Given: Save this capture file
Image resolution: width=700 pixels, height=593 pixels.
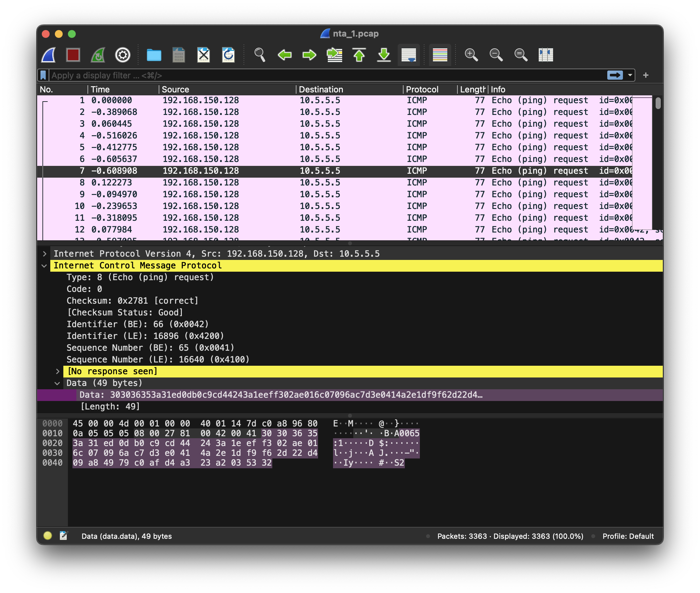Looking at the screenshot, I should click(179, 55).
